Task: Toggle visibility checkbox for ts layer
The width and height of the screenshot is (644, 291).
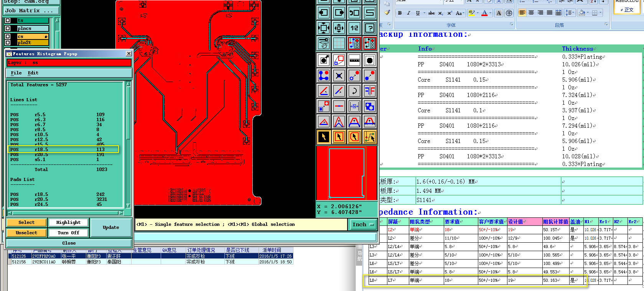Action: point(8,20)
